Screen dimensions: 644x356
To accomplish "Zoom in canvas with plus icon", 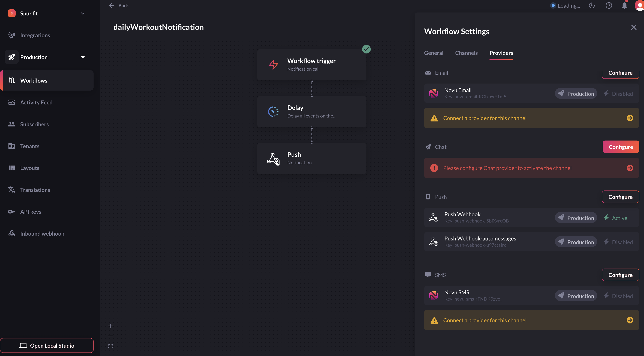I will click(x=111, y=326).
